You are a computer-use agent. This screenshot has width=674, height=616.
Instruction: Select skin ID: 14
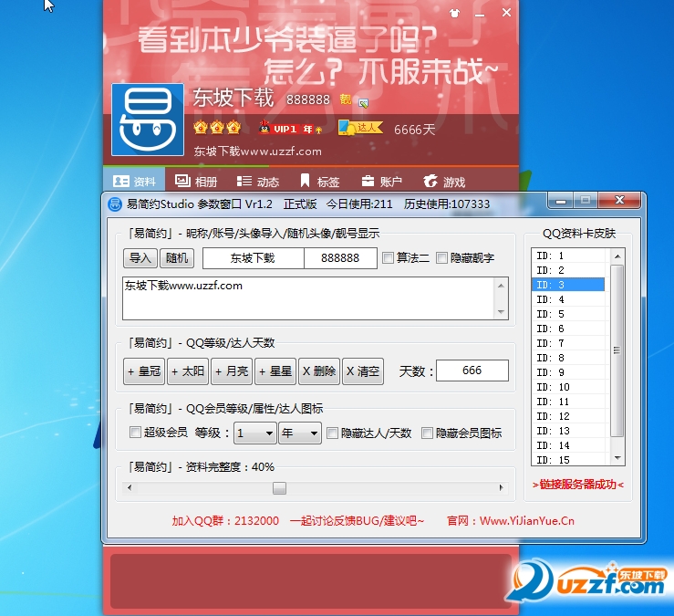pyautogui.click(x=568, y=445)
